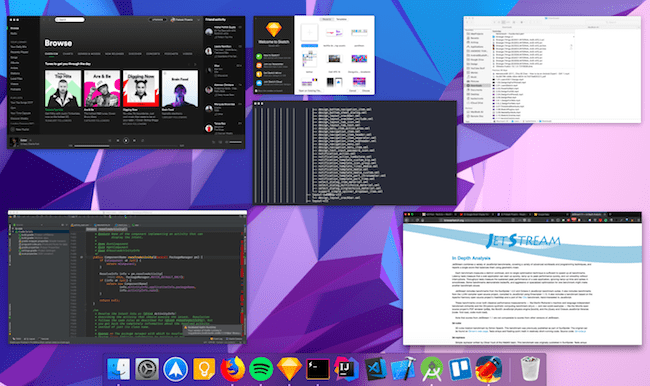Open Digging Now playlist cover
The image size is (650, 386).
(x=141, y=89)
